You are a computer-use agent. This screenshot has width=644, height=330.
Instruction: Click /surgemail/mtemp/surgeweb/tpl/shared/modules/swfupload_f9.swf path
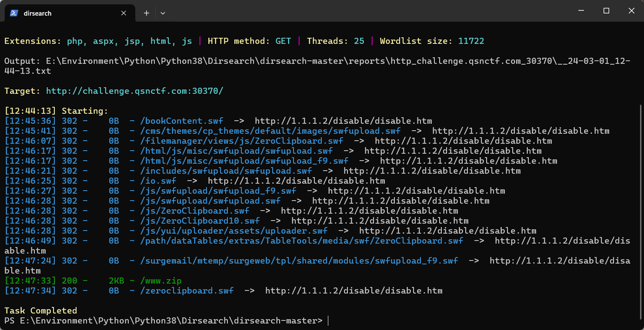(x=299, y=261)
